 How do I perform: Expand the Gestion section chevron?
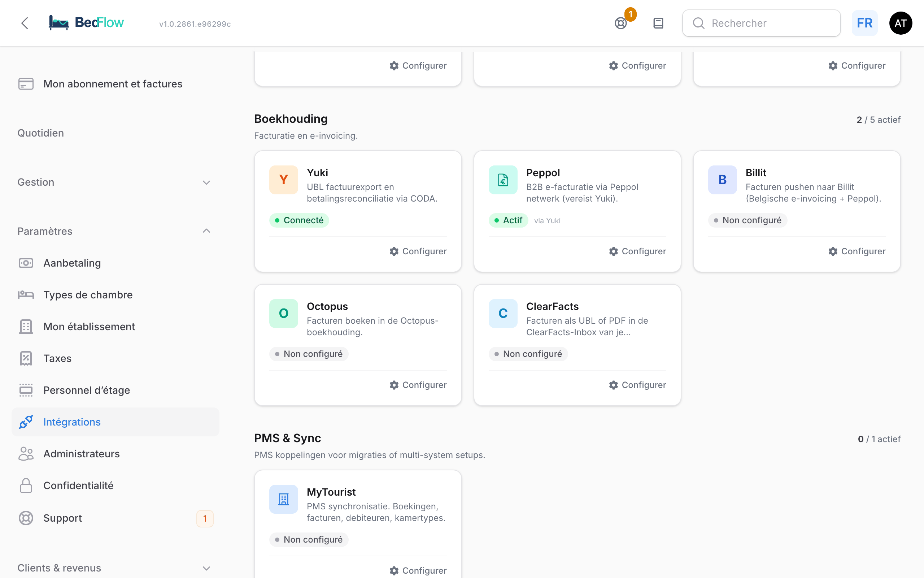[206, 182]
